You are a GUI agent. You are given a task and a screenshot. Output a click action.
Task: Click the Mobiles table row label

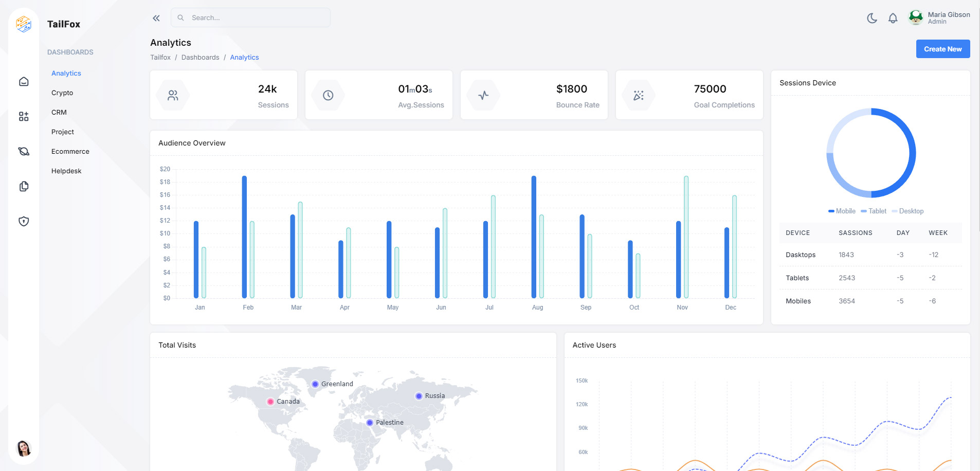click(x=798, y=301)
